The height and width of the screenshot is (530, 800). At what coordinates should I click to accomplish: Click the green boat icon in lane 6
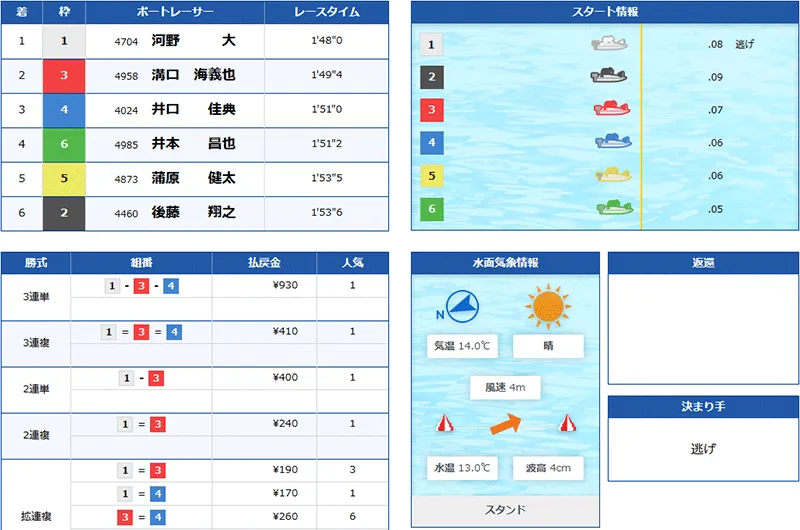tap(615, 207)
